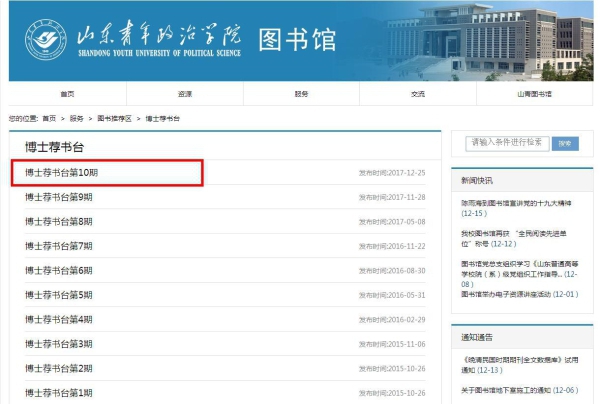
Task: Open 博士荐书台第9期 article
Action: (x=59, y=197)
